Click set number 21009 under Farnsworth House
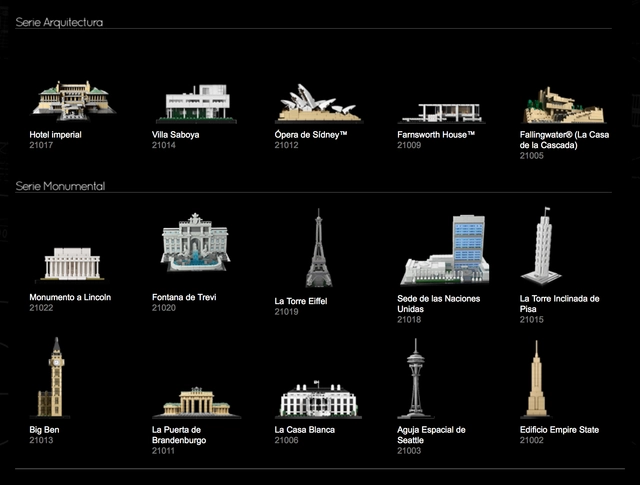Image resolution: width=640 pixels, height=485 pixels. tap(409, 145)
